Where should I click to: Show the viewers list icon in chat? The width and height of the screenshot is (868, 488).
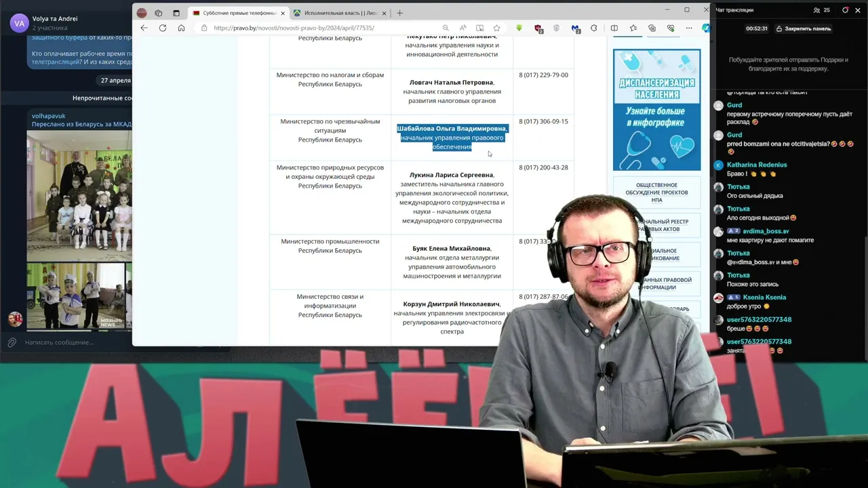point(817,10)
